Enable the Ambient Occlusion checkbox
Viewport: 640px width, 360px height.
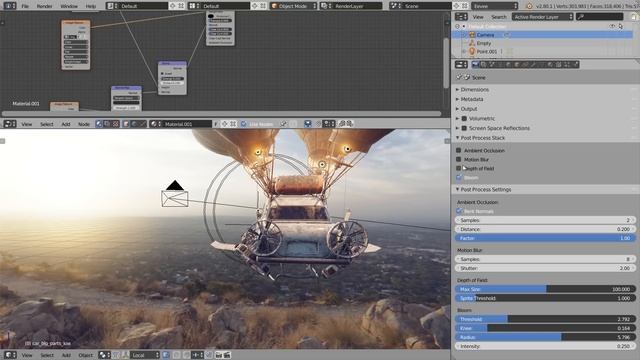(x=459, y=150)
